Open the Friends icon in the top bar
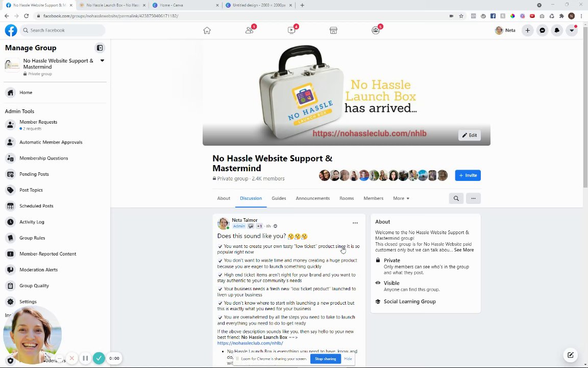 point(250,31)
